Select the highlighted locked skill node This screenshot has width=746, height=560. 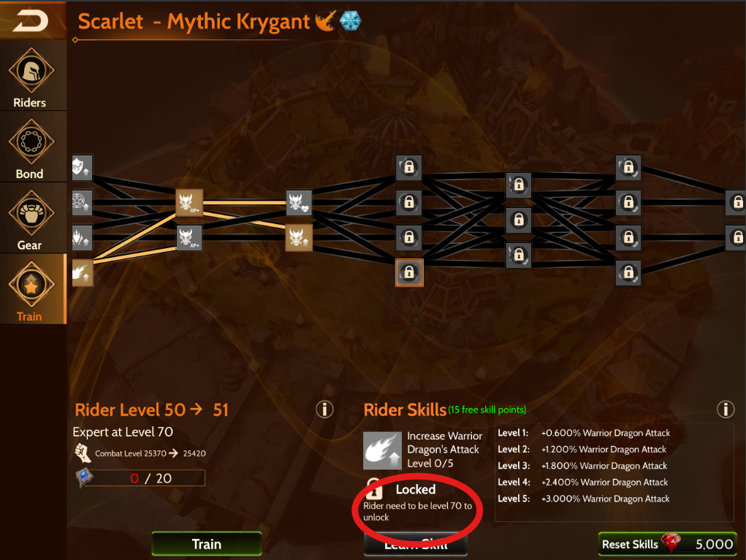[409, 273]
